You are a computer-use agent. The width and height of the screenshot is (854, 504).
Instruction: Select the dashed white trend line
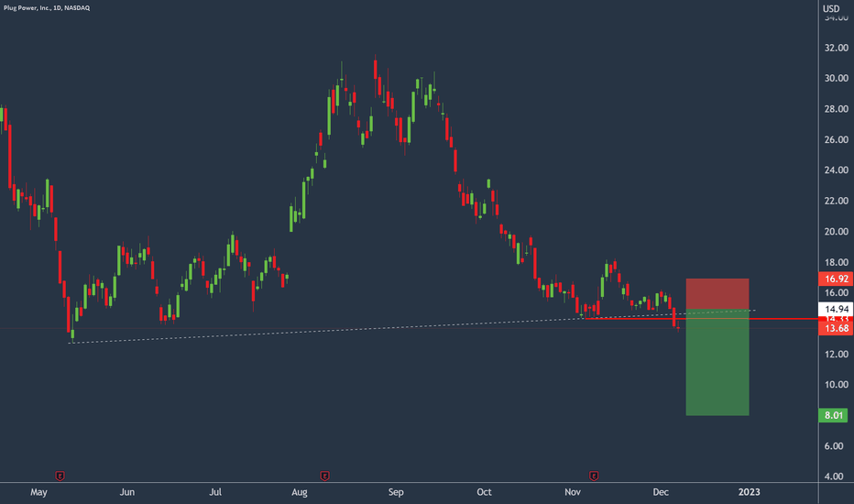(x=412, y=326)
